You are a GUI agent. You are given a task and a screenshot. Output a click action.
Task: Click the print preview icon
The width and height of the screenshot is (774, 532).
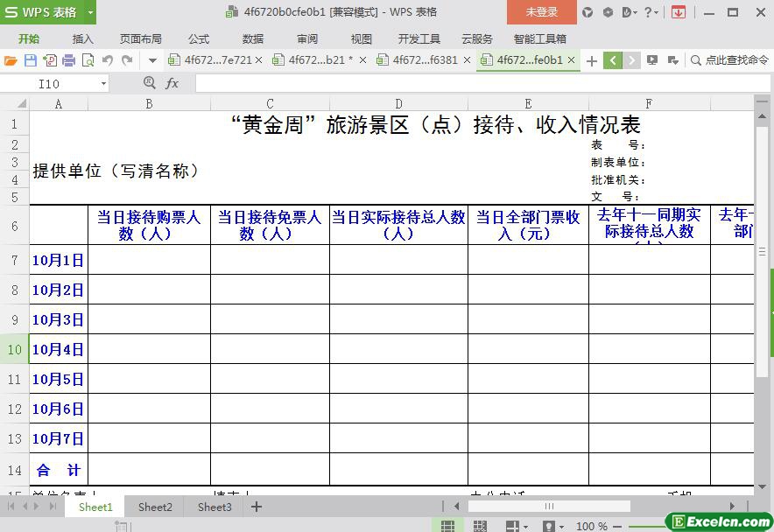pyautogui.click(x=88, y=60)
